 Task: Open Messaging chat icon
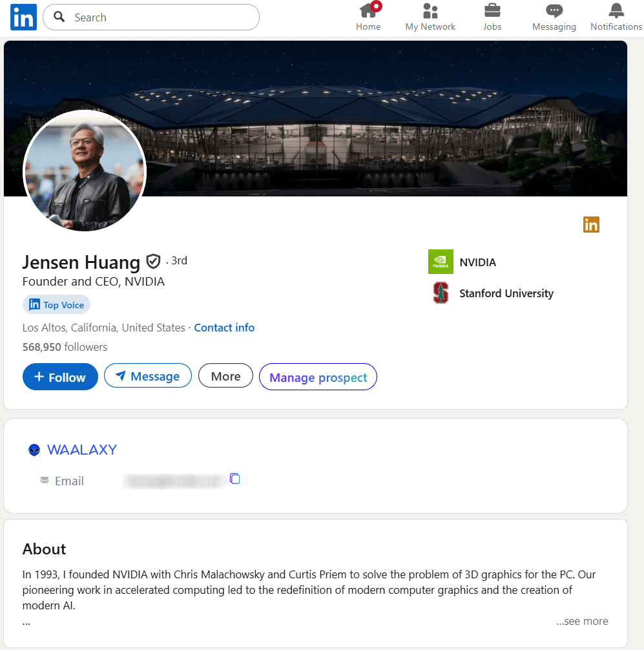(554, 12)
